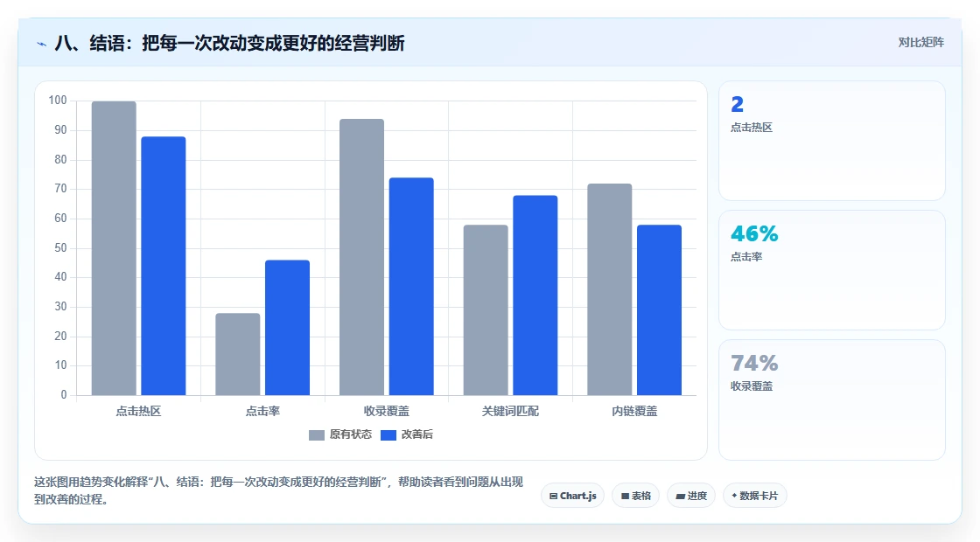980x542 pixels.
Task: Click the 0 y-axis tick label
Action: point(64,394)
